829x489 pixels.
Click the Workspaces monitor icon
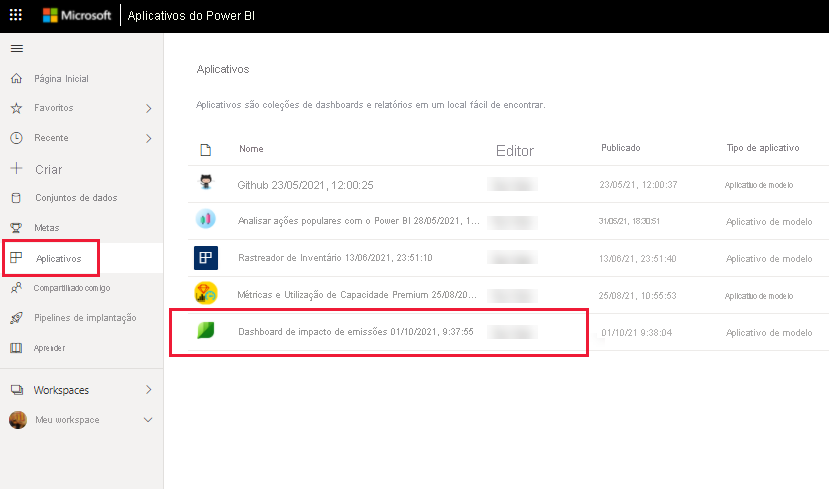click(x=17, y=390)
